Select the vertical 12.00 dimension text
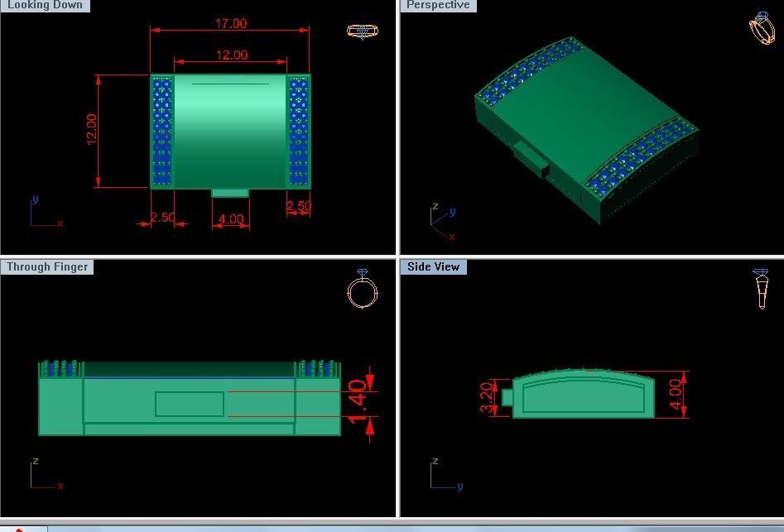 [92, 129]
